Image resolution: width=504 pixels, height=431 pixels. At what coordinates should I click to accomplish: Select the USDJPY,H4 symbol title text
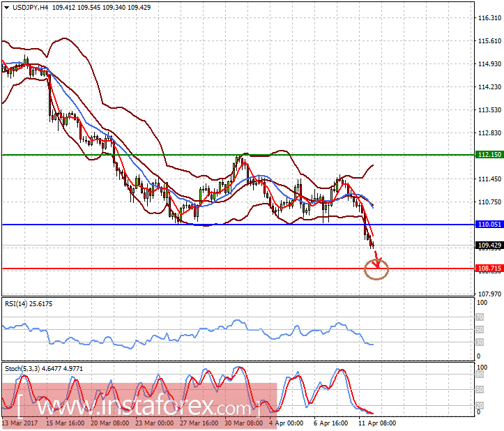coord(30,8)
